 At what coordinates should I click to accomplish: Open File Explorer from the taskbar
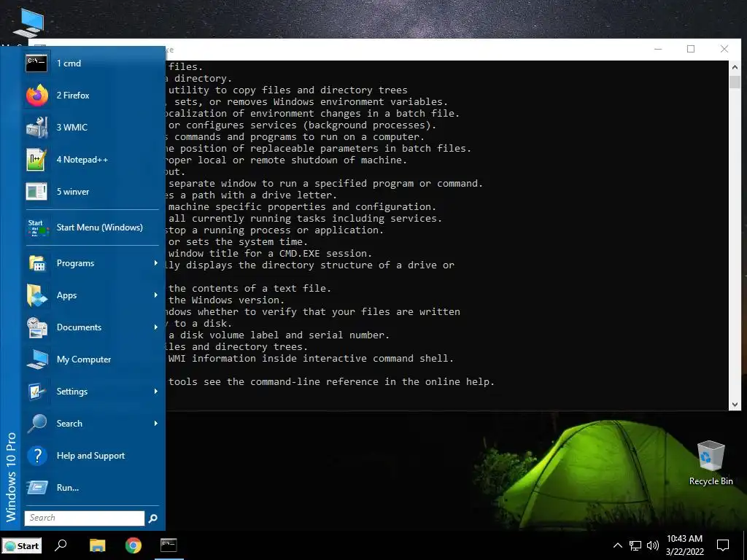[98, 545]
